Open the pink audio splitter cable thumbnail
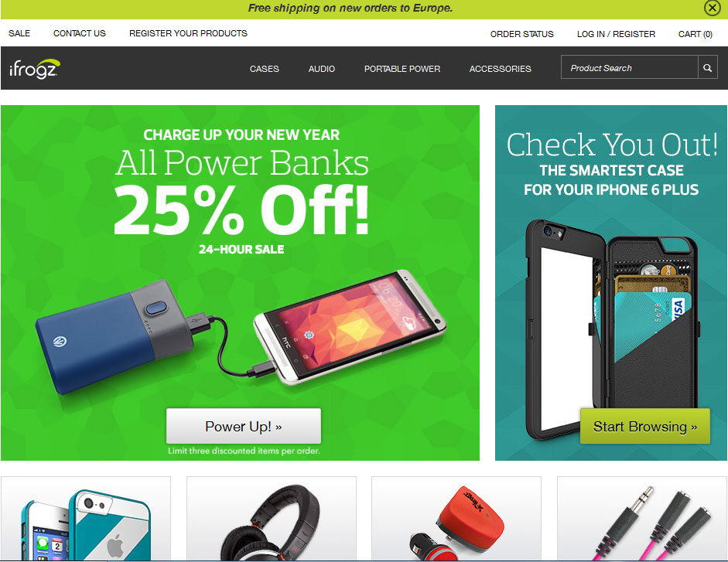The height and width of the screenshot is (562, 728). click(x=642, y=519)
